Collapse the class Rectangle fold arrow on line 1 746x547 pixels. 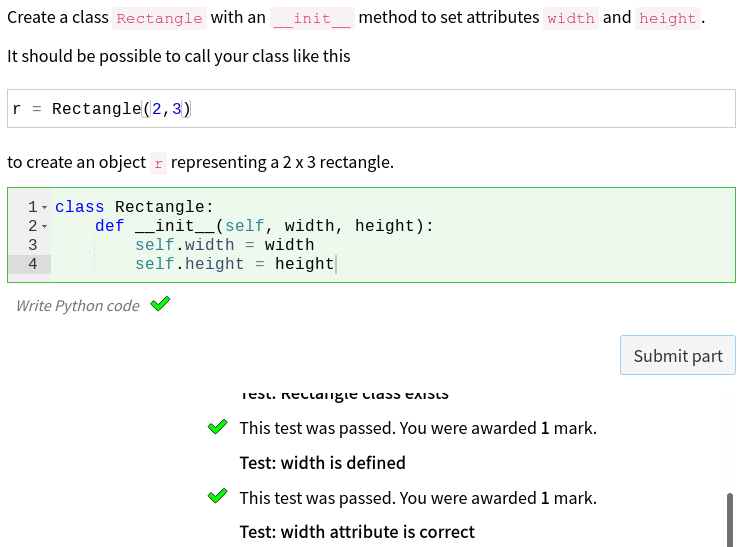pos(44,208)
